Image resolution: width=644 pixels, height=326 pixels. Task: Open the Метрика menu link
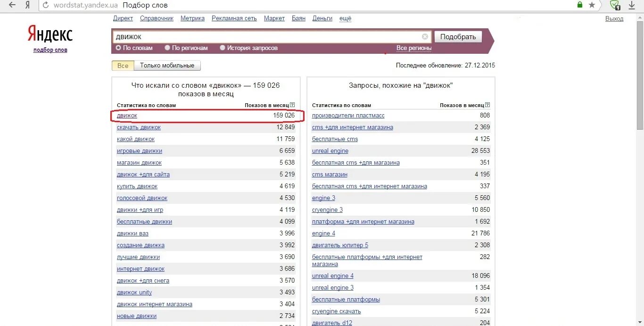[x=192, y=18]
